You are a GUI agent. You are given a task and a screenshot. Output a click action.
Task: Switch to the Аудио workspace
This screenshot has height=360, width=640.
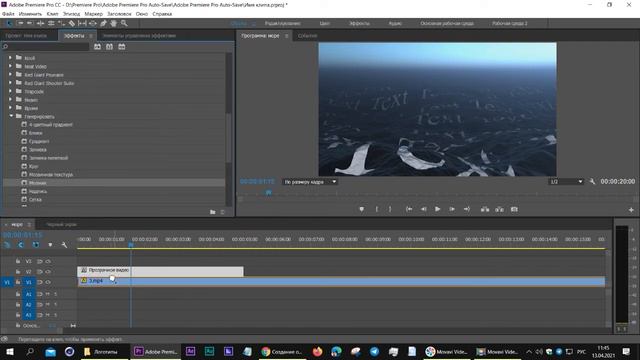(395, 24)
